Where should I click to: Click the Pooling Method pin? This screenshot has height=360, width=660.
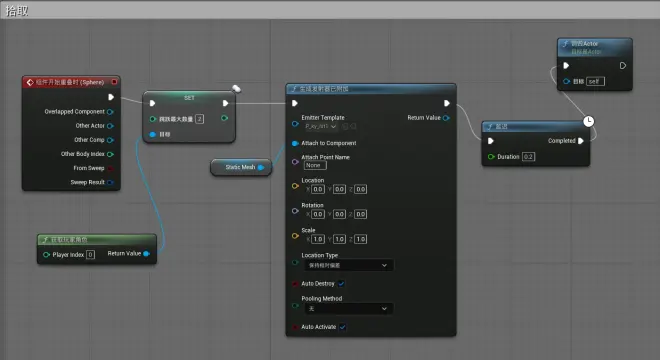[295, 306]
